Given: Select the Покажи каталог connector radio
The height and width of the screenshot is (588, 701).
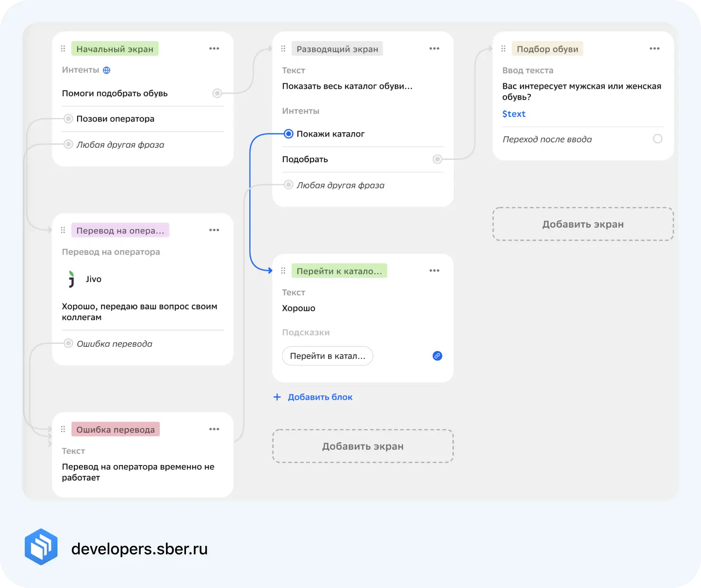Looking at the screenshot, I should coord(289,134).
